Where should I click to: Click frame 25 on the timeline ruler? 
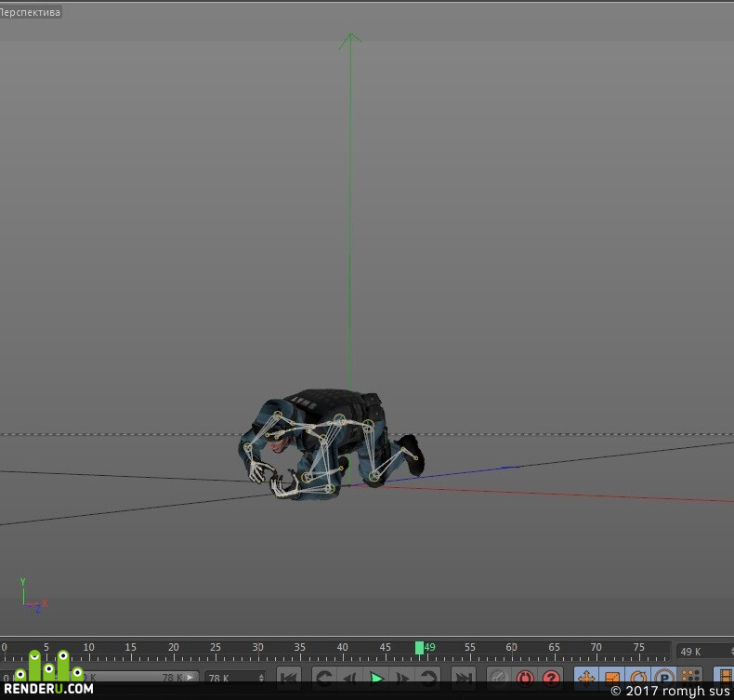click(216, 648)
